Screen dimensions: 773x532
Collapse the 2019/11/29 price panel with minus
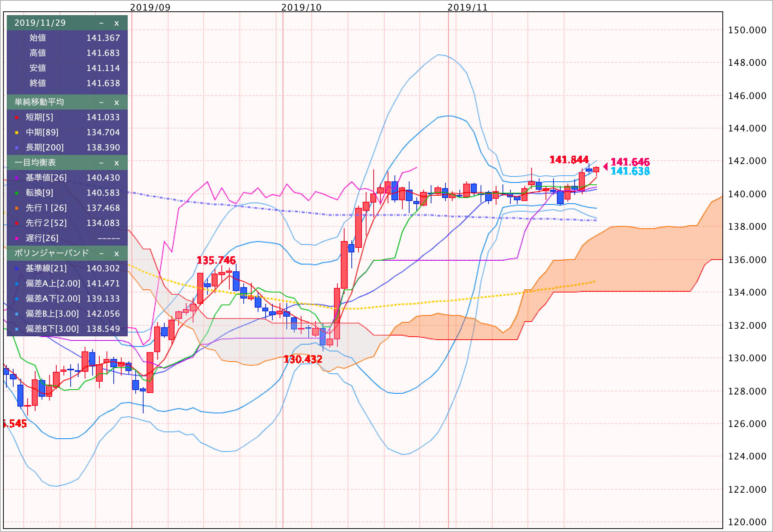(x=101, y=23)
